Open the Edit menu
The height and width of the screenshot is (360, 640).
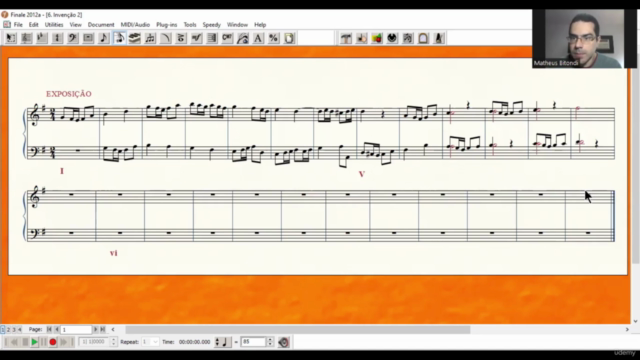[x=33, y=24]
